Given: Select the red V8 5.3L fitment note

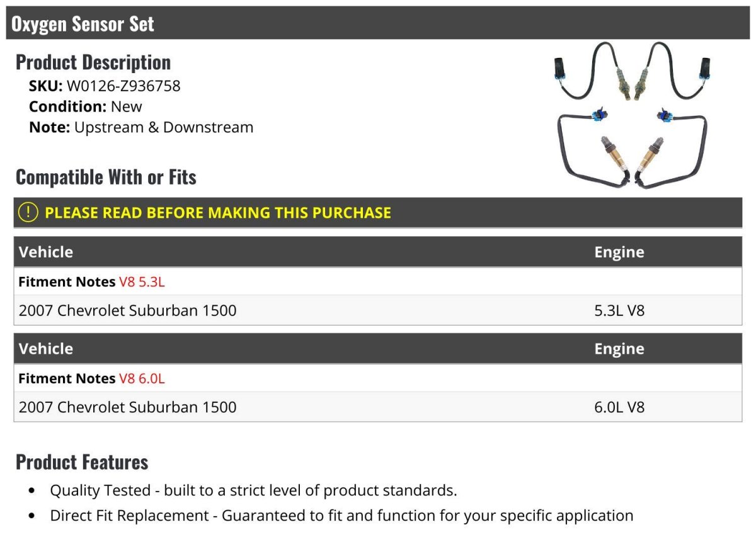Looking at the screenshot, I should (142, 281).
